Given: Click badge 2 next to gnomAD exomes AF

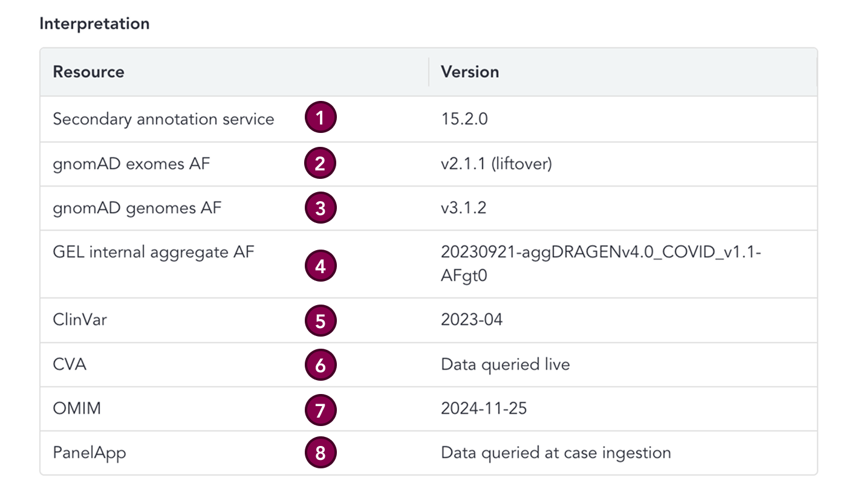Looking at the screenshot, I should tap(320, 164).
